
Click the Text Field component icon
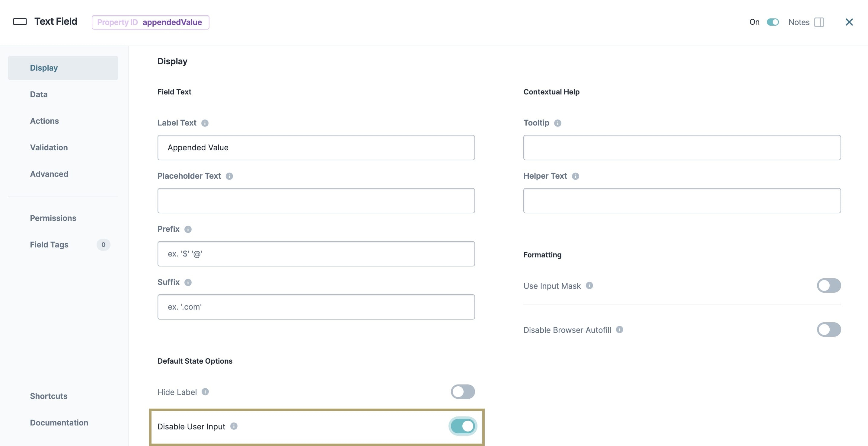[x=20, y=22]
